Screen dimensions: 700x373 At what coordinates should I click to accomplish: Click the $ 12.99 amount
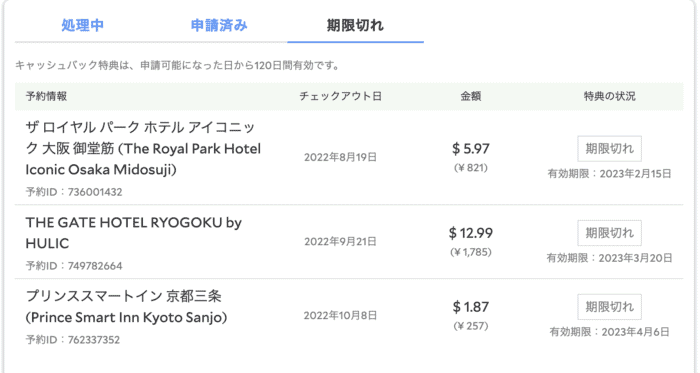[471, 233]
